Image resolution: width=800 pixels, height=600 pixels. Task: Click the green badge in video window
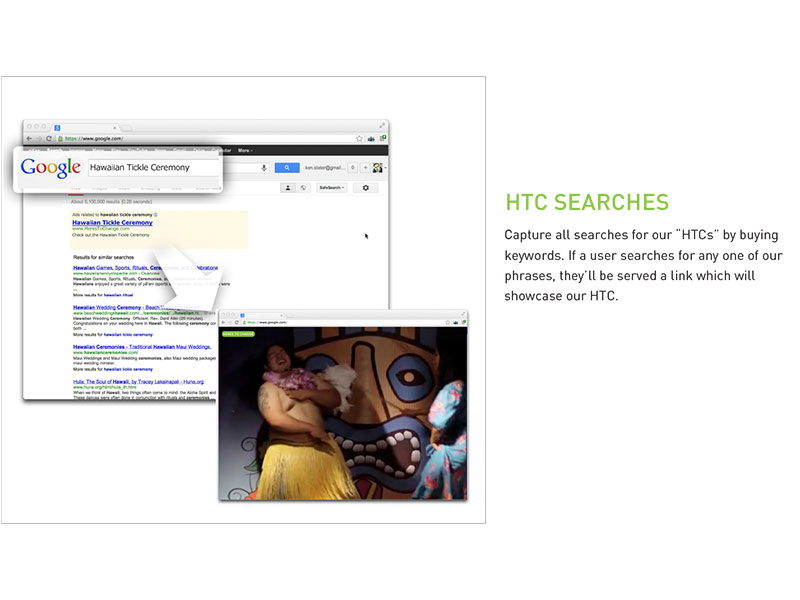tap(238, 334)
